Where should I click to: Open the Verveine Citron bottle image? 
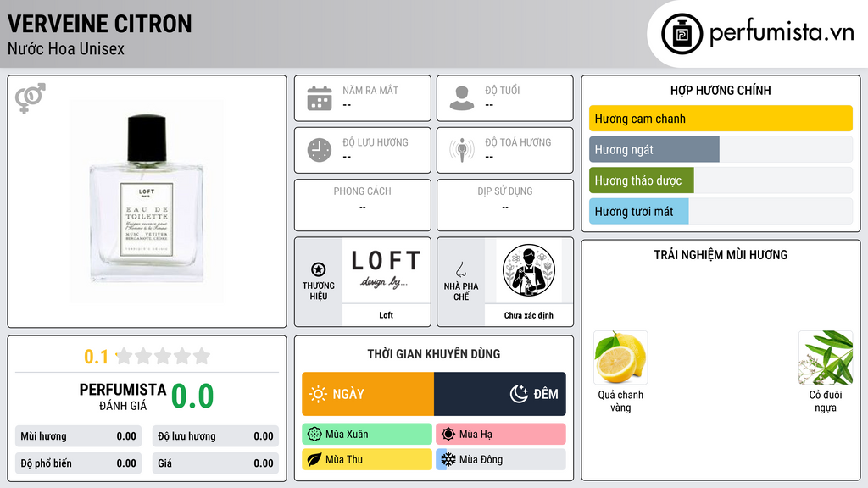(x=147, y=201)
